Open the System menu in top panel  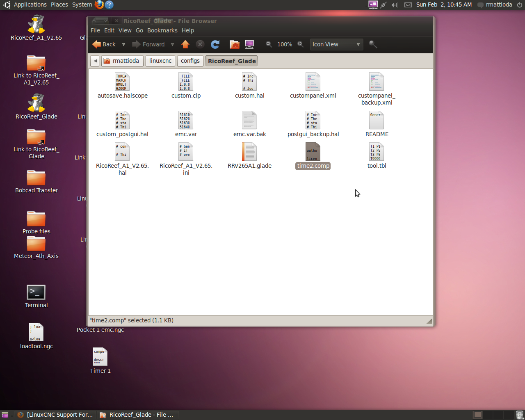(x=82, y=5)
